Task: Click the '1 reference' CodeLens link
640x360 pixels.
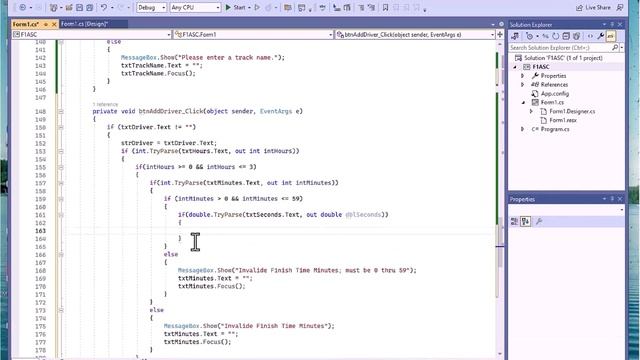Action: [x=105, y=104]
